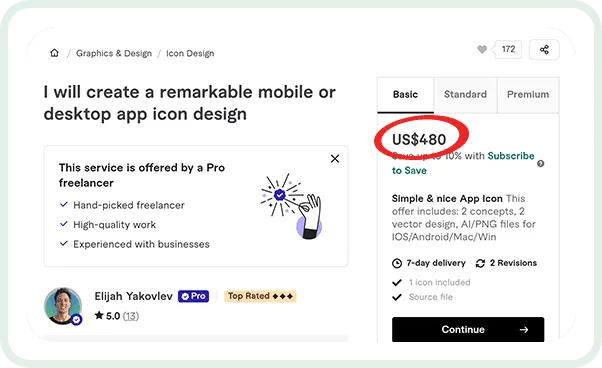602x368 pixels.
Task: Go to the home breadcrumb icon
Action: [55, 53]
